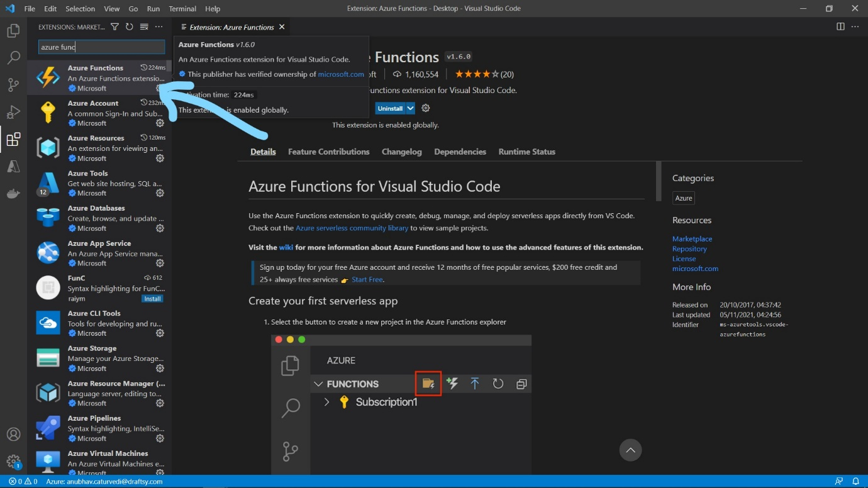Open the Filter Extensions funnel dropdown

(x=114, y=26)
